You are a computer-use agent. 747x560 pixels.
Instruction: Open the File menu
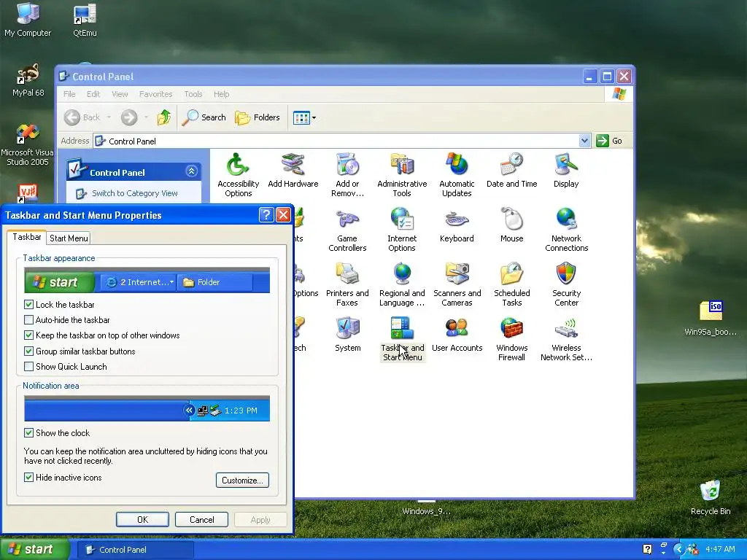pyautogui.click(x=69, y=94)
